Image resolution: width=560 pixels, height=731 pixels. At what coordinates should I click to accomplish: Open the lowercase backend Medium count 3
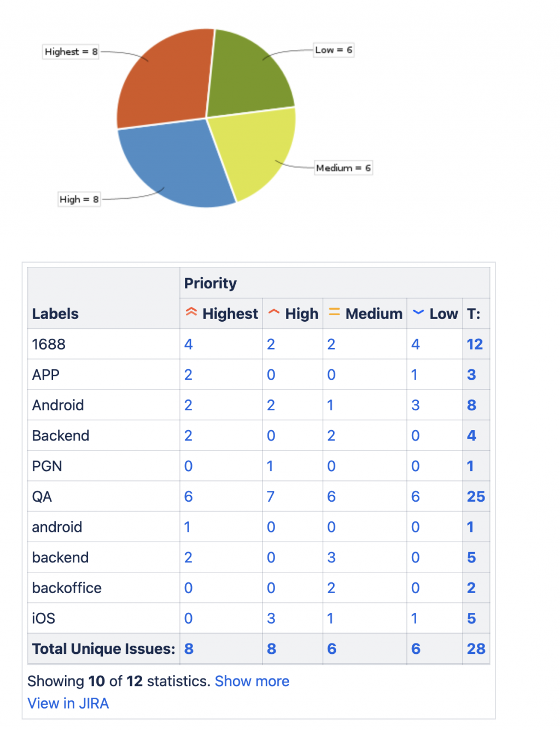[331, 558]
